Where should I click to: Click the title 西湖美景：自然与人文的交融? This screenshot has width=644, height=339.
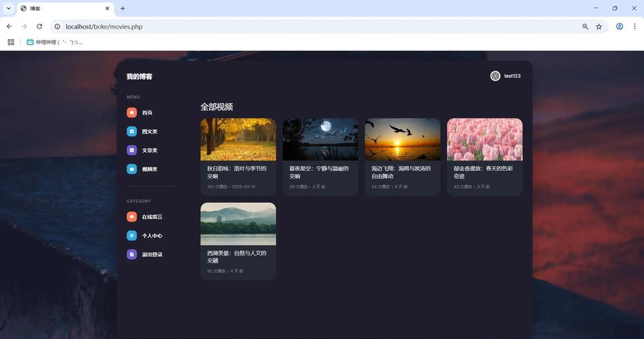coord(236,257)
